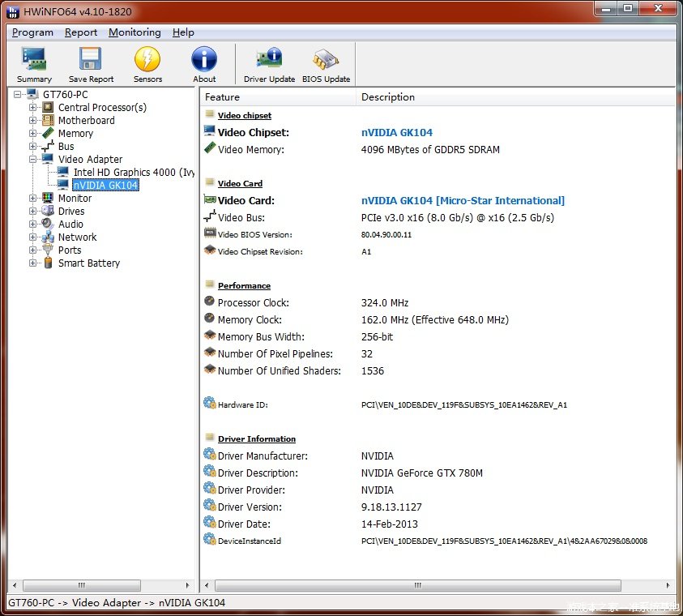The width and height of the screenshot is (683, 616).
Task: Open the Summary toolbar icon
Action: pos(34,59)
